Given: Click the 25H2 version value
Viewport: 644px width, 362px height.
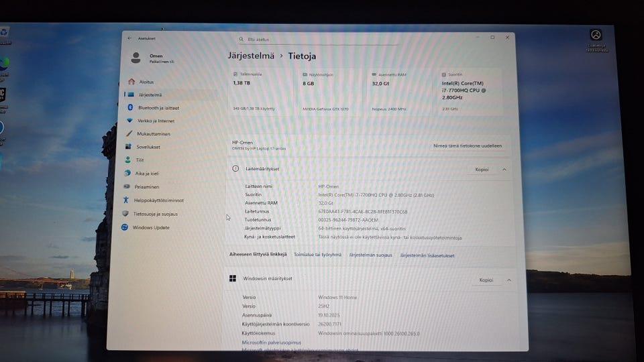Looking at the screenshot, I should (323, 306).
